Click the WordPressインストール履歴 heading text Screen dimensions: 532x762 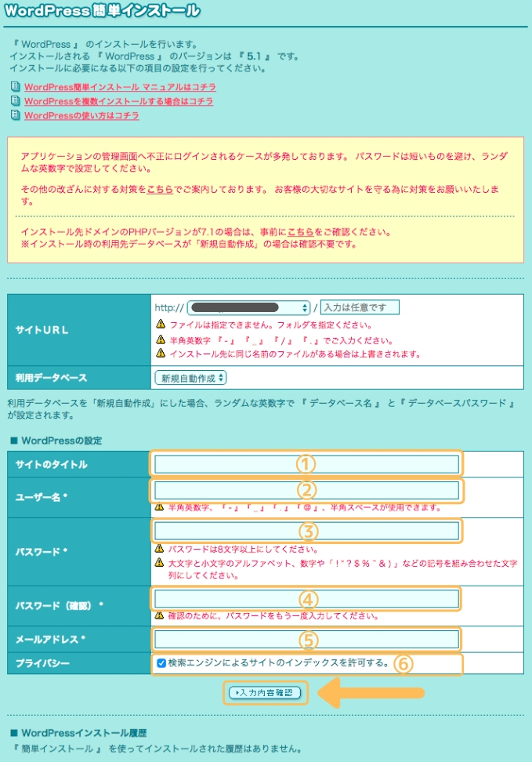(84, 733)
